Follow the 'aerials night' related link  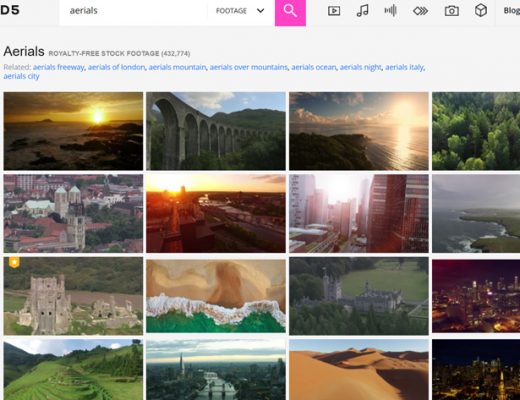click(360, 67)
